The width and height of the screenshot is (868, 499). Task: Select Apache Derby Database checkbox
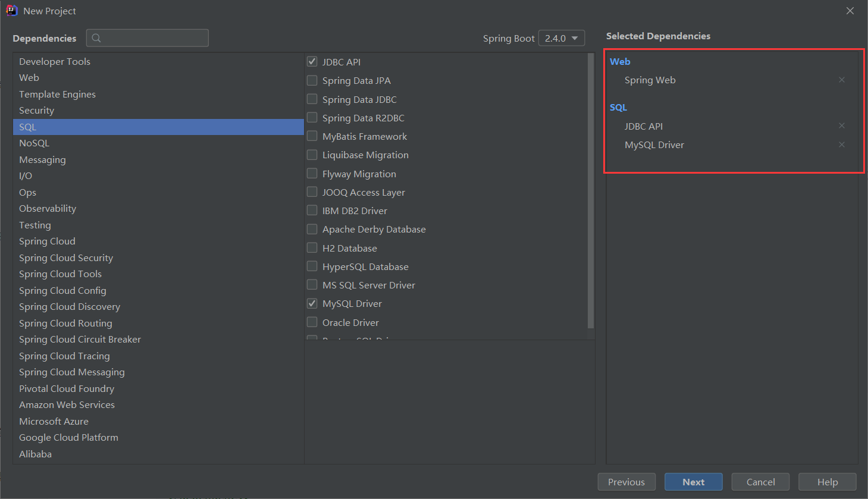(x=312, y=229)
